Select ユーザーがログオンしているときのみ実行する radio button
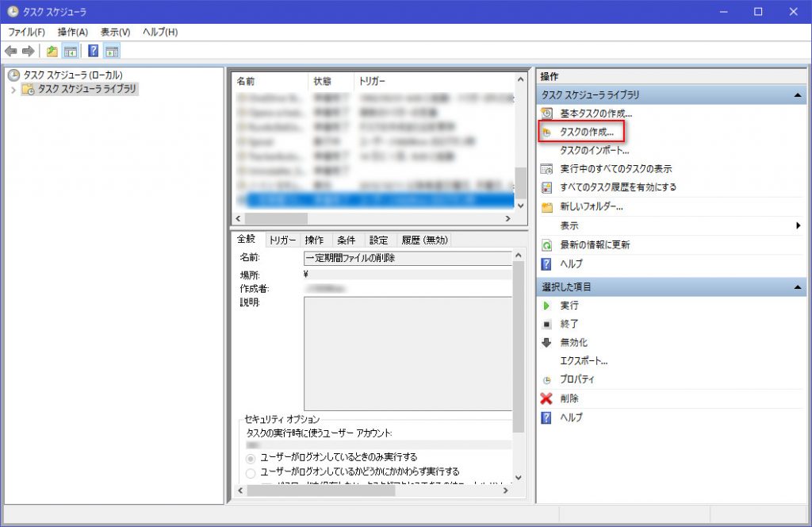The width and height of the screenshot is (812, 527). [251, 458]
